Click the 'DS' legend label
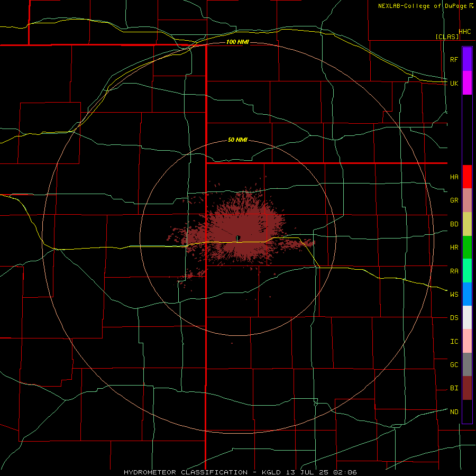The width and height of the screenshot is (476, 476). point(454,317)
